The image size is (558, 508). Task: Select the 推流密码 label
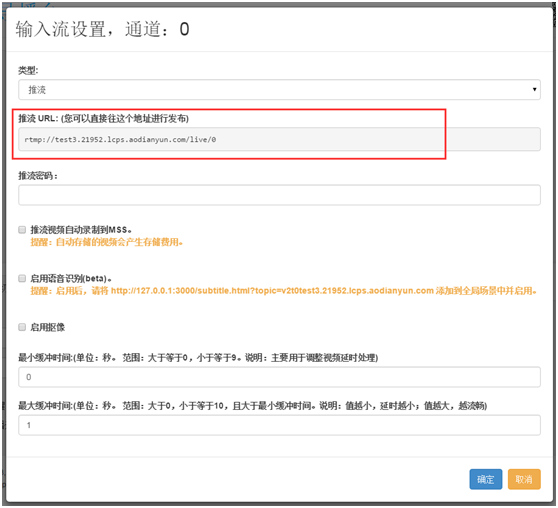click(x=38, y=176)
